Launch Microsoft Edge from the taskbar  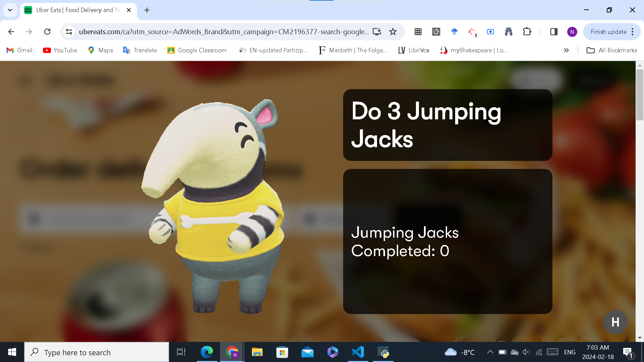click(207, 352)
